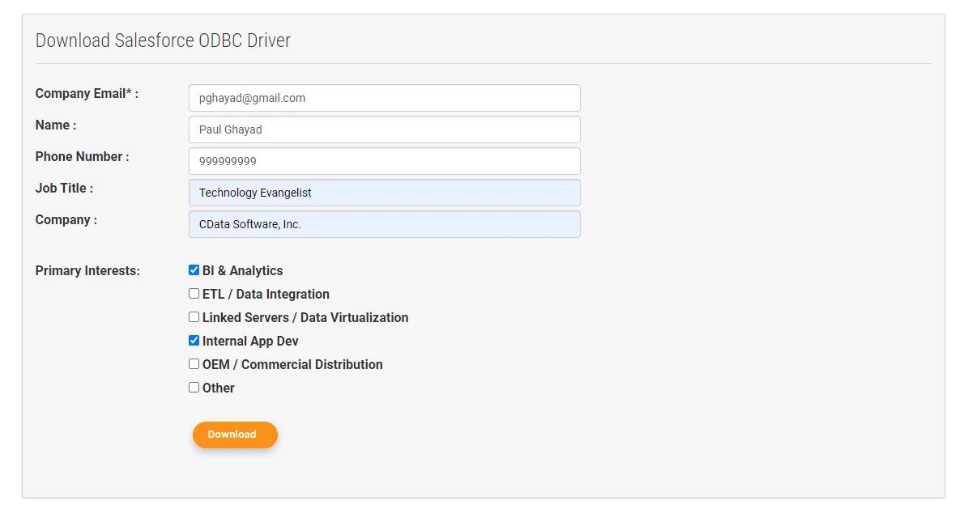Click the "Download Salesforce ODBC Driver" heading
Viewport: 980px width, 522px height.
(x=164, y=40)
